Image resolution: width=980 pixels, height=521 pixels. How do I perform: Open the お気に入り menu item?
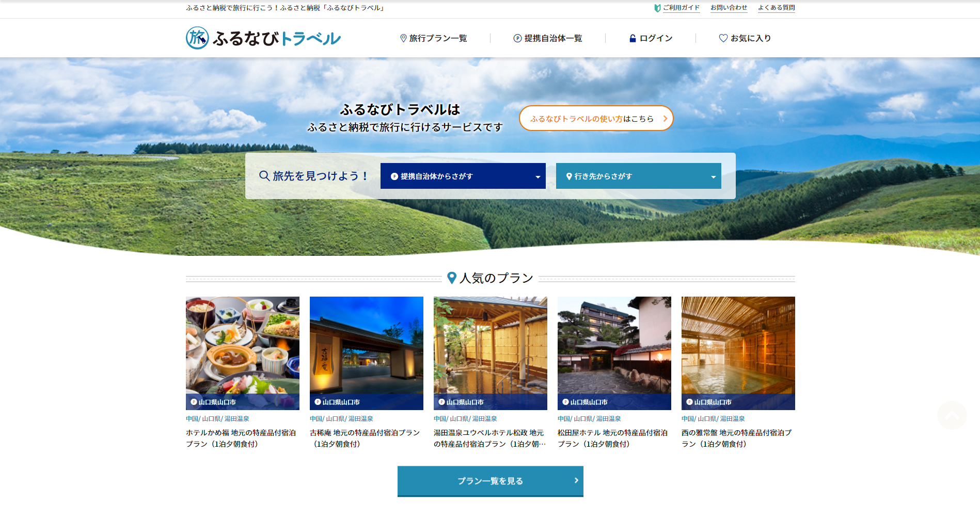coord(745,38)
